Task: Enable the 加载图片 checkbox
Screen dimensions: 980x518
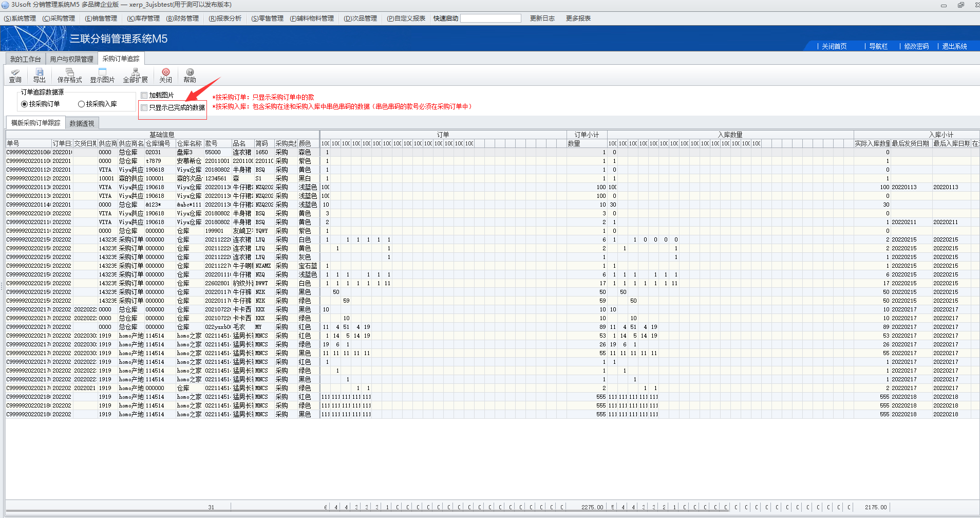Action: (x=144, y=95)
